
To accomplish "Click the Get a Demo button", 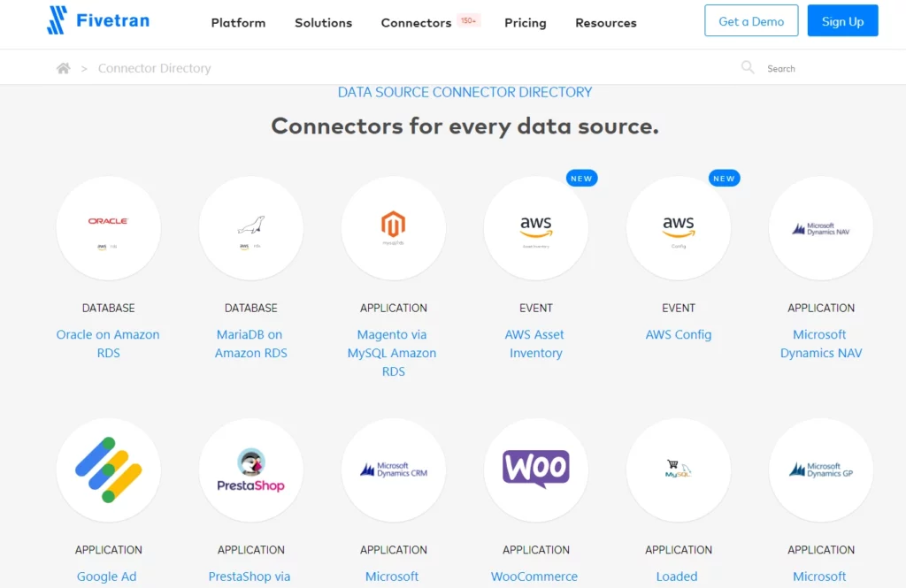I will pos(751,21).
